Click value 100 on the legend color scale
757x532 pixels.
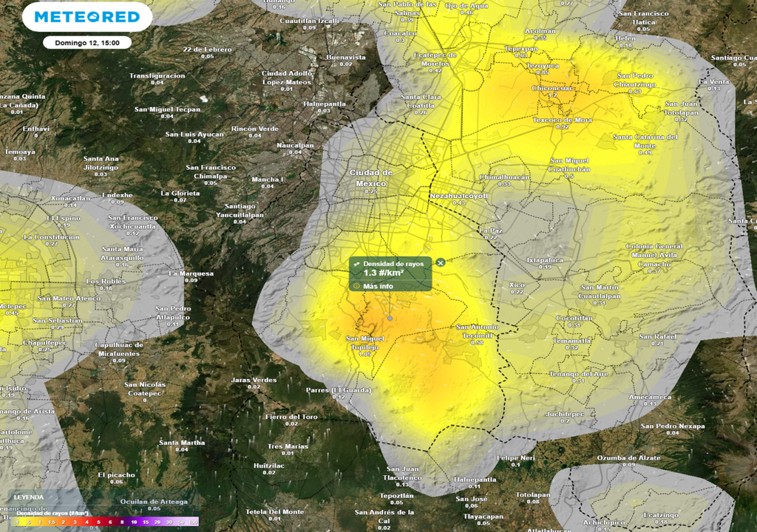pos(193,522)
